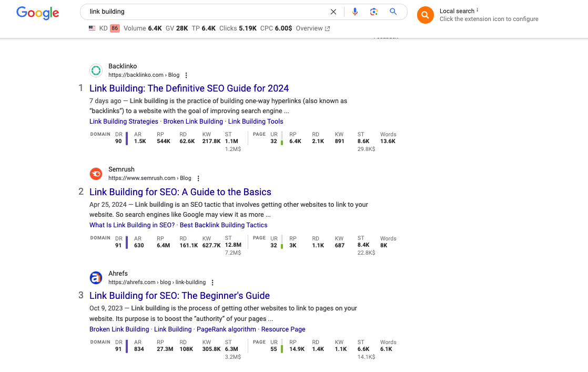Open the three-dot menu next to Semrush URL
Screen dimensions: 588x372
pos(198,178)
